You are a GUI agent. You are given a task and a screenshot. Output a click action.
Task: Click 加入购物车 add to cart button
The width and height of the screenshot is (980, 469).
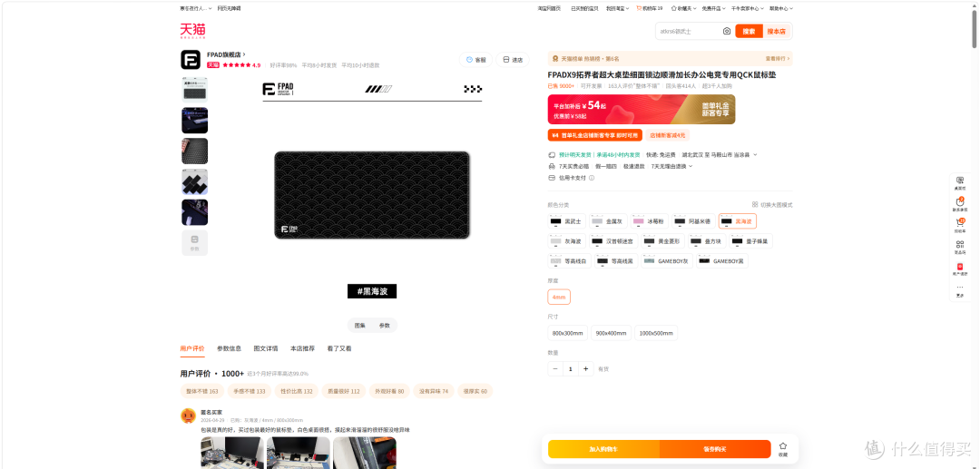[603, 450]
